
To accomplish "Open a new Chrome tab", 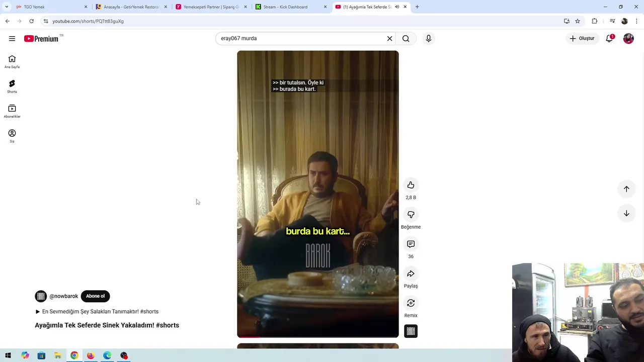I will [417, 7].
